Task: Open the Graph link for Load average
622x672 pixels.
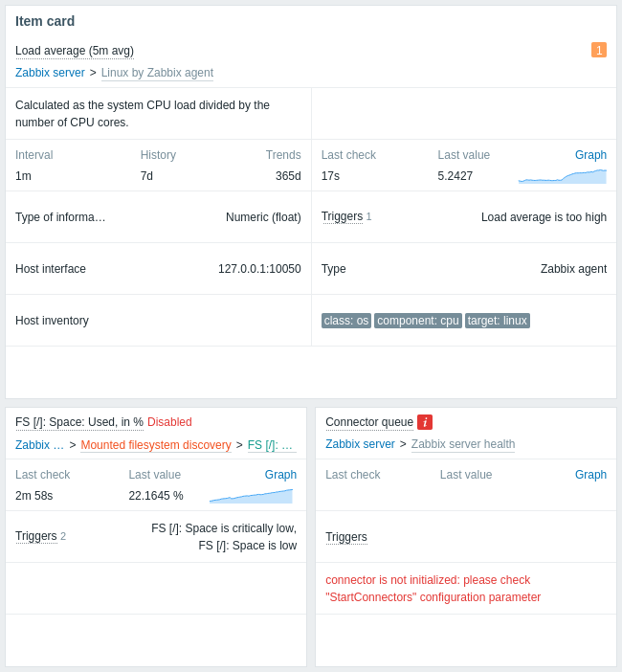Action: 590,155
